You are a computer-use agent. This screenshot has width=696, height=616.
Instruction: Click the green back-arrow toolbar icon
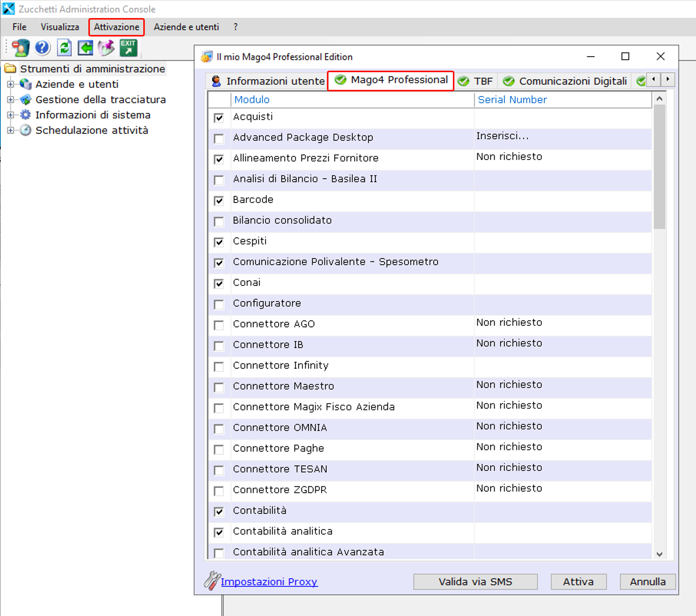(x=85, y=48)
